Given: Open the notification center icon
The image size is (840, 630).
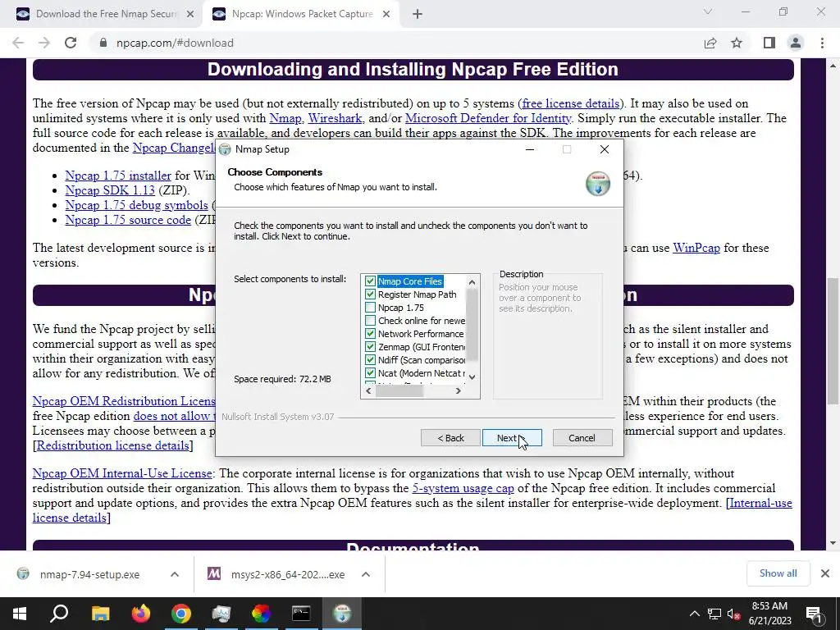Looking at the screenshot, I should pos(815,614).
